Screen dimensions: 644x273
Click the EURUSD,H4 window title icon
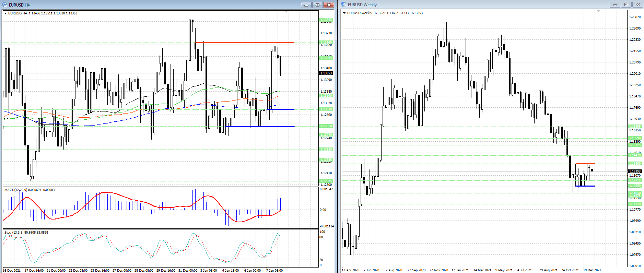coord(5,5)
